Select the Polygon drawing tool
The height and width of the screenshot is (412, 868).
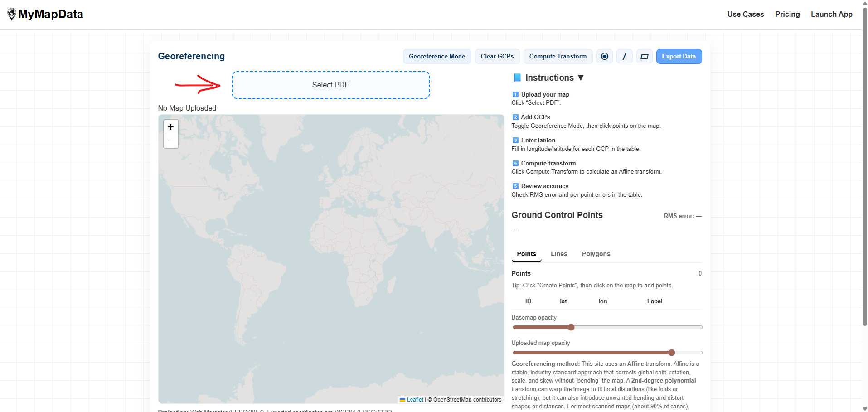(x=645, y=56)
